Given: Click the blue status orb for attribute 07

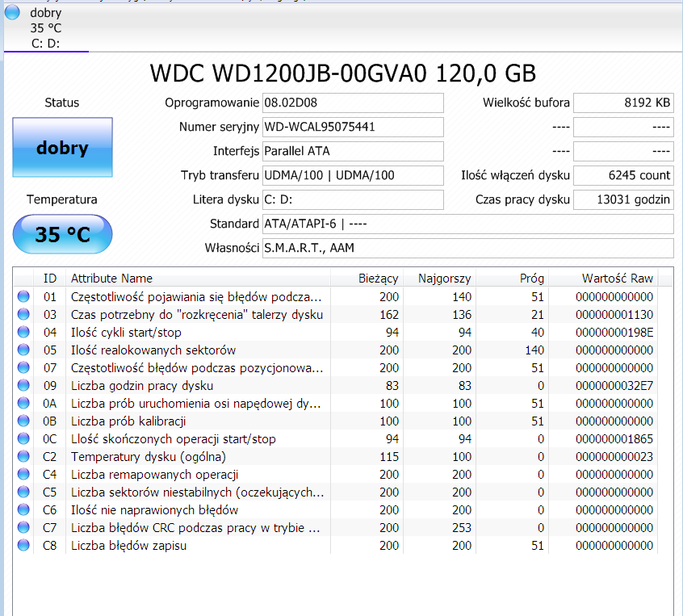Looking at the screenshot, I should point(23,367).
